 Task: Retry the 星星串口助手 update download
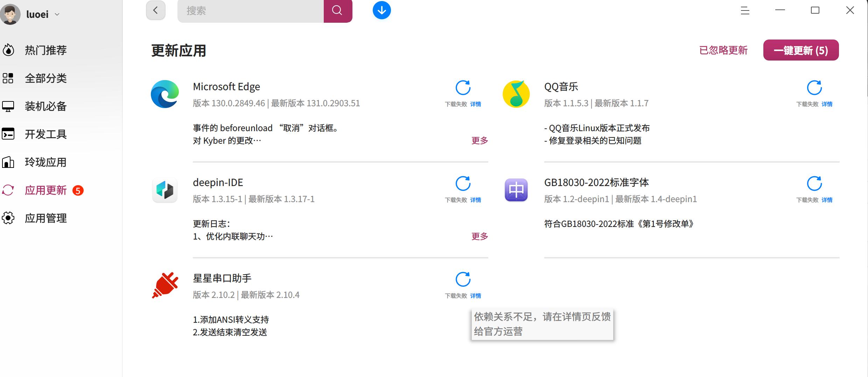463,279
